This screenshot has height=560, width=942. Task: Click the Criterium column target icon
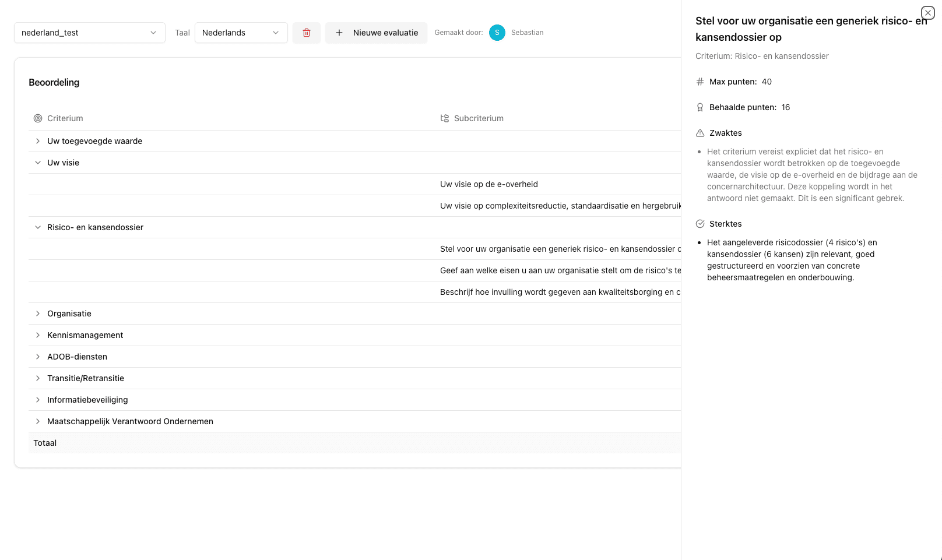(x=38, y=118)
